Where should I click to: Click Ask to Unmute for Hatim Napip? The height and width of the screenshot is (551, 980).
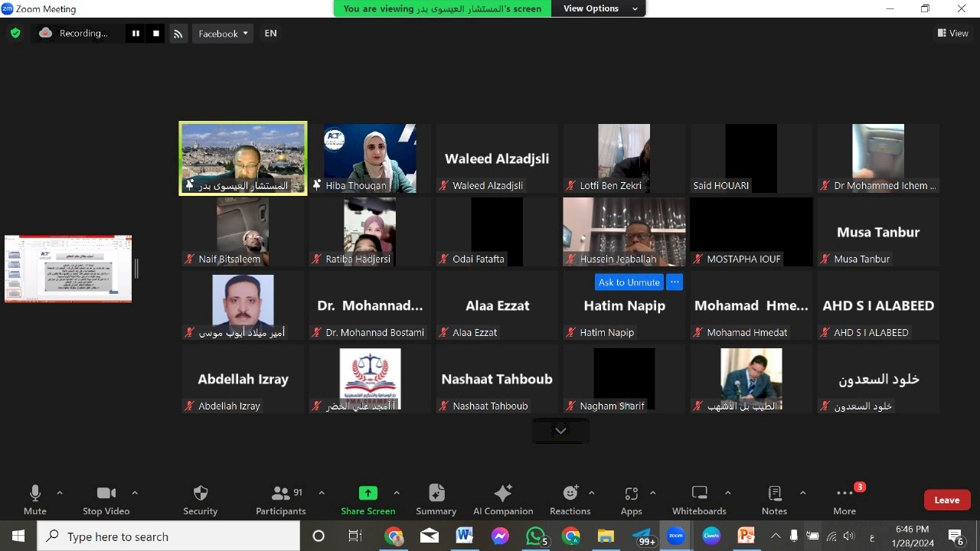click(x=629, y=282)
